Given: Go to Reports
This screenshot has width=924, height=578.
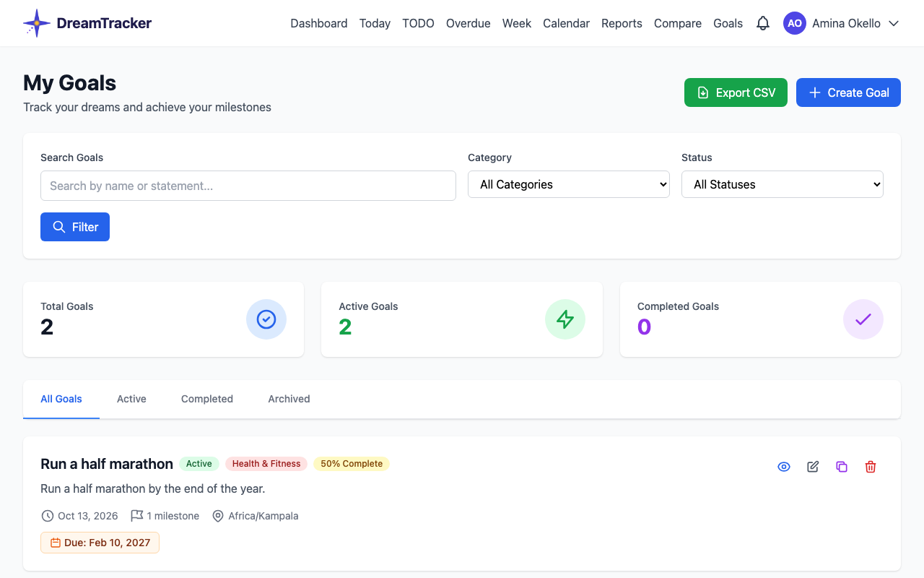Looking at the screenshot, I should [x=622, y=23].
